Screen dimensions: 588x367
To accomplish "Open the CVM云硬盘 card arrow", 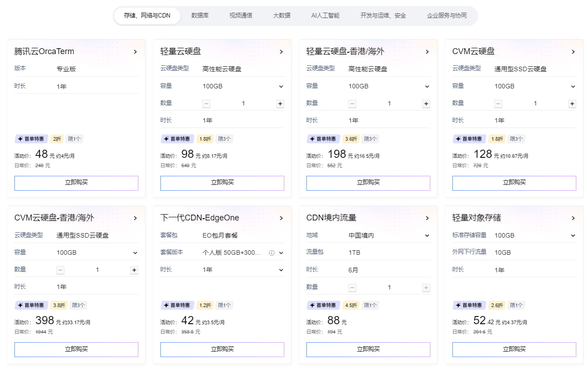I will (x=573, y=52).
